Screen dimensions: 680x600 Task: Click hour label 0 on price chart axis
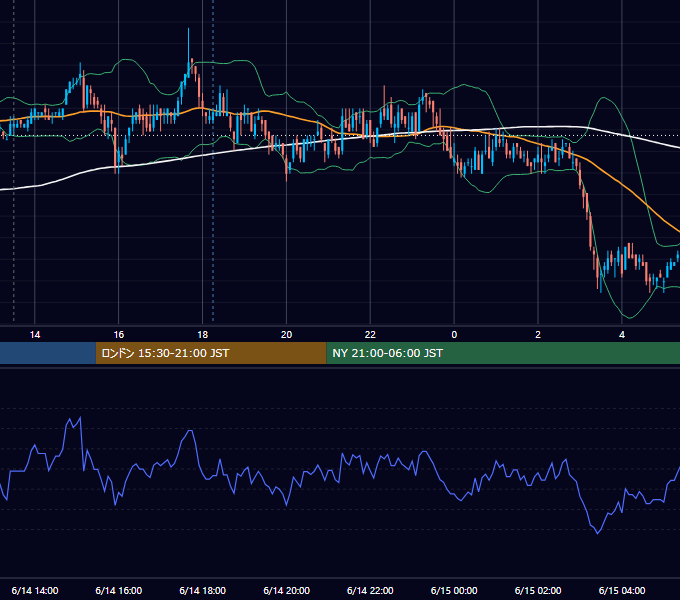click(x=454, y=335)
